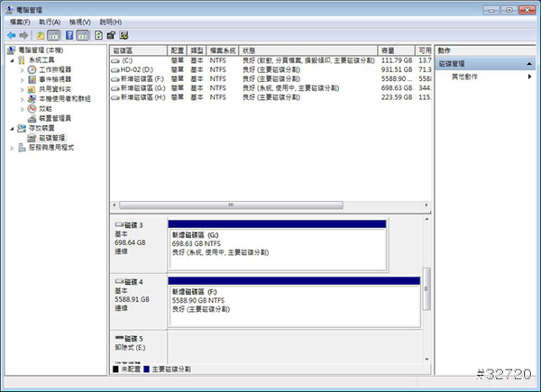
Task: Select the 新增磁碟區 (F:) partition block on 磁碟 4
Action: pyautogui.click(x=293, y=307)
